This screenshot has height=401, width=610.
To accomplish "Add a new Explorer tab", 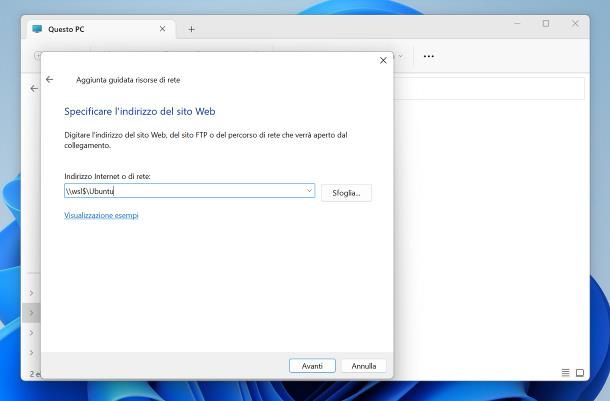I will click(191, 29).
